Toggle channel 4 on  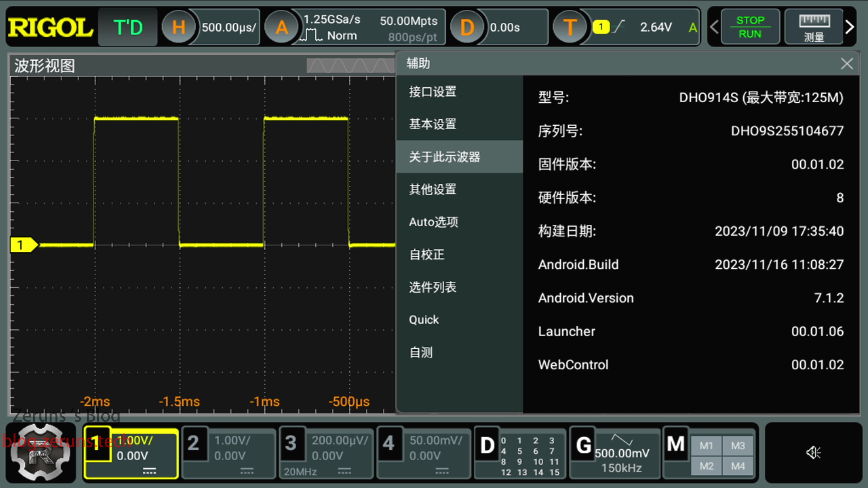(x=389, y=443)
